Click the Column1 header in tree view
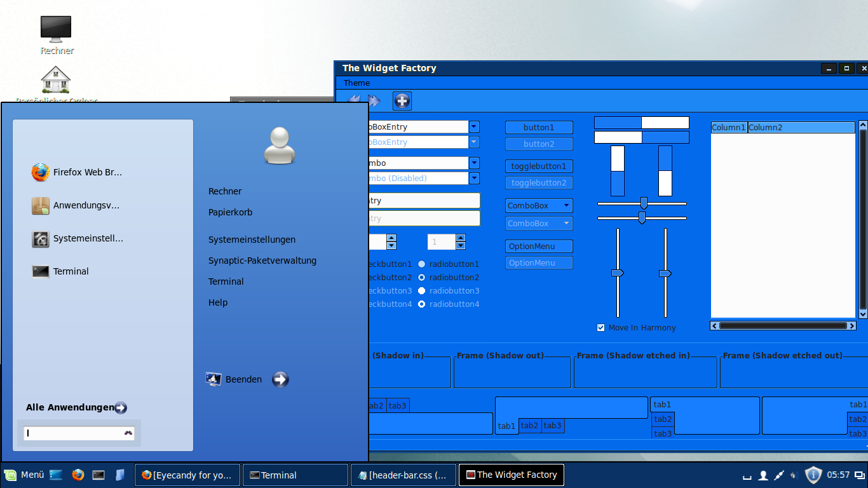The width and height of the screenshot is (868, 488). (x=729, y=128)
